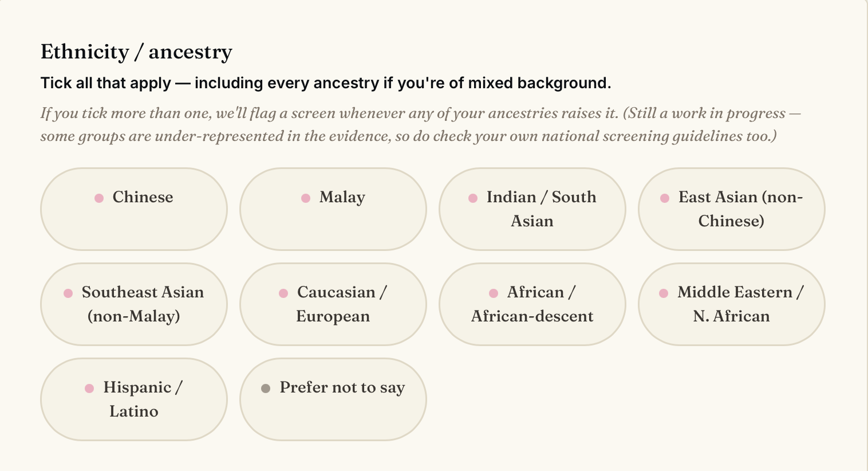Image resolution: width=868 pixels, height=471 pixels.
Task: Click pink dot beside Caucasian
Action: 283,293
